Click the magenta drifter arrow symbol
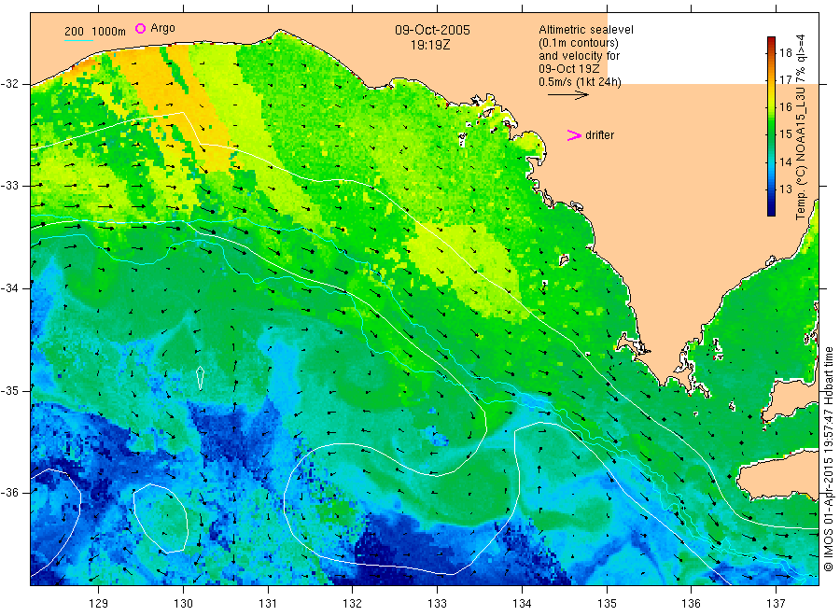This screenshot has height=616, width=840. (574, 135)
